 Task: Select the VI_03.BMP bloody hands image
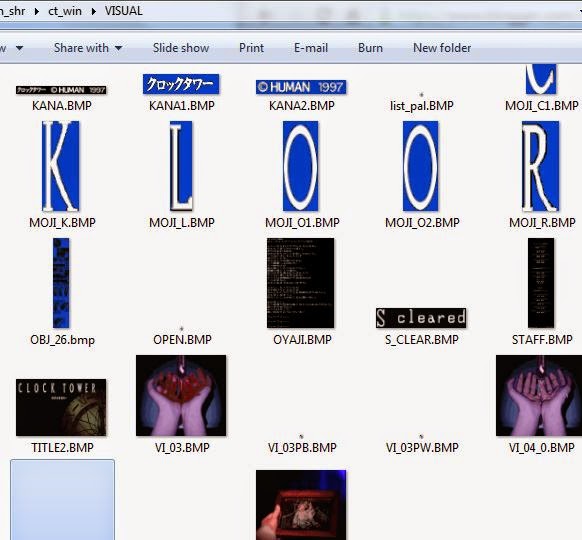181,395
